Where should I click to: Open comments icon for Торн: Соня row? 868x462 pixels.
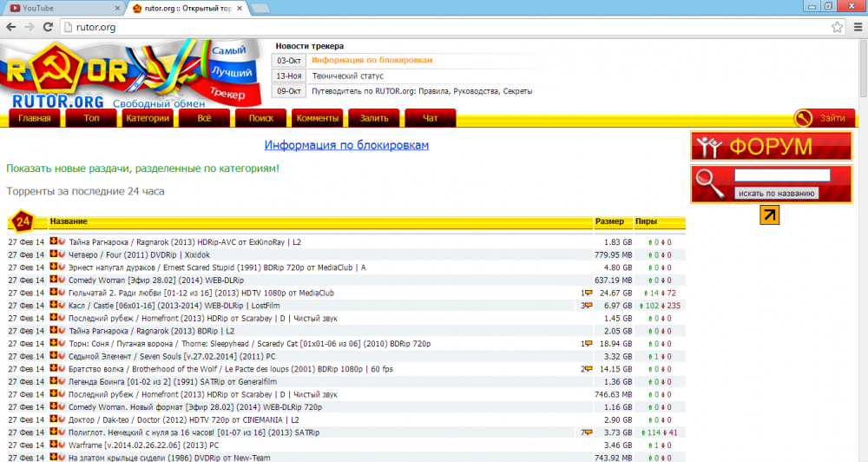589,343
